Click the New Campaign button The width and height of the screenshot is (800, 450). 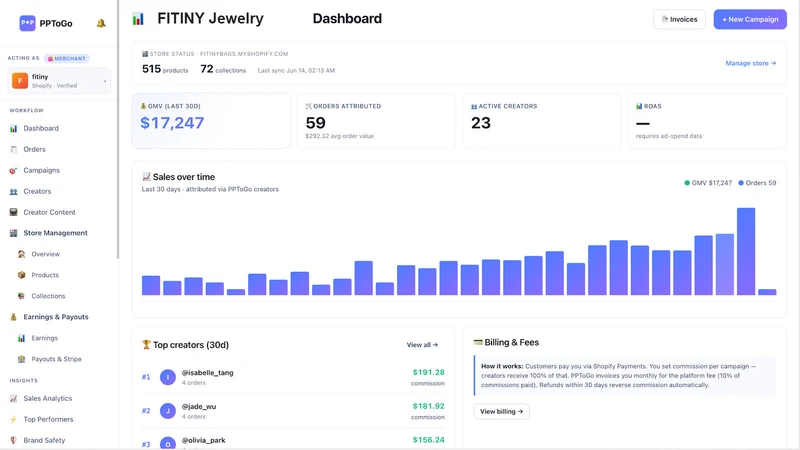pyautogui.click(x=750, y=19)
